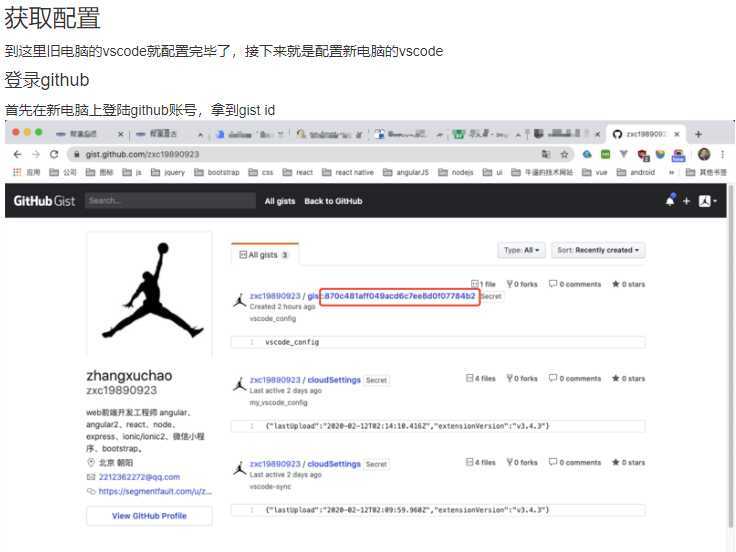Image resolution: width=736 pixels, height=552 pixels.
Task: Click the vscode_config code line preview
Action: [438, 342]
